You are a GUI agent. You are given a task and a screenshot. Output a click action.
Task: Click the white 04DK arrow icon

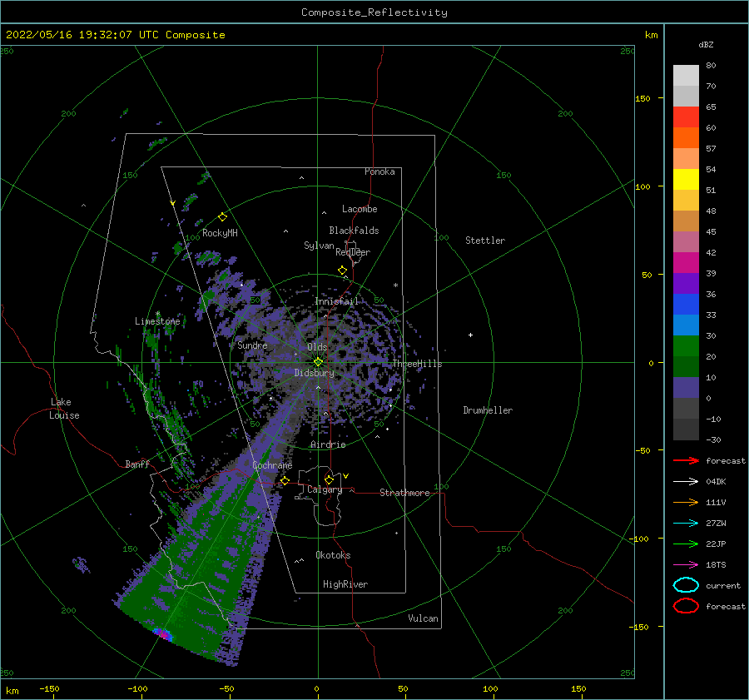pos(686,481)
